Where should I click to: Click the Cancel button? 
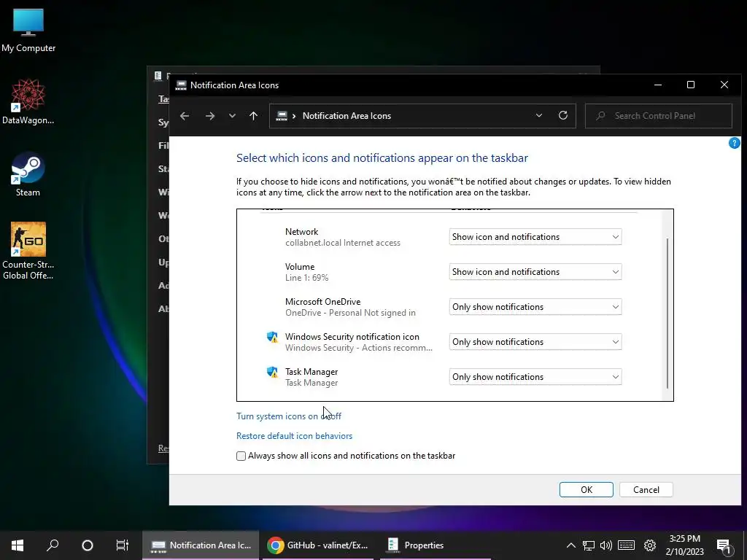[646, 489]
